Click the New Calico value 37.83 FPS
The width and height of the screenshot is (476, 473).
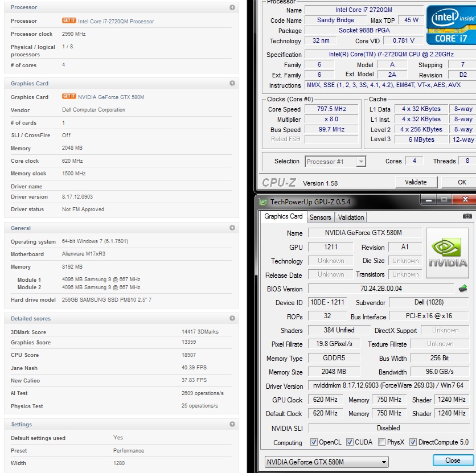tap(194, 380)
